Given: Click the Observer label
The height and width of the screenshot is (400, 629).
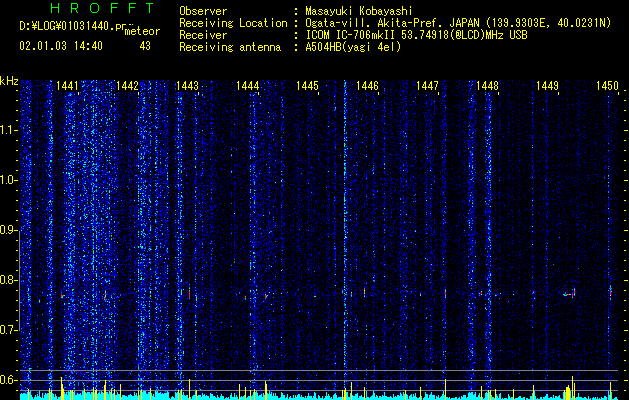Looking at the screenshot, I should pyautogui.click(x=203, y=11).
